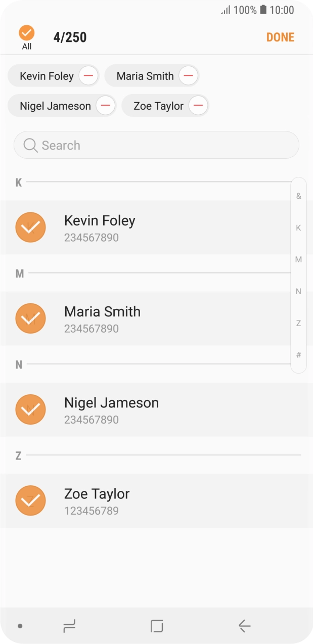Tap the navigation bar dot indicator
The height and width of the screenshot is (644, 313).
coord(20,626)
